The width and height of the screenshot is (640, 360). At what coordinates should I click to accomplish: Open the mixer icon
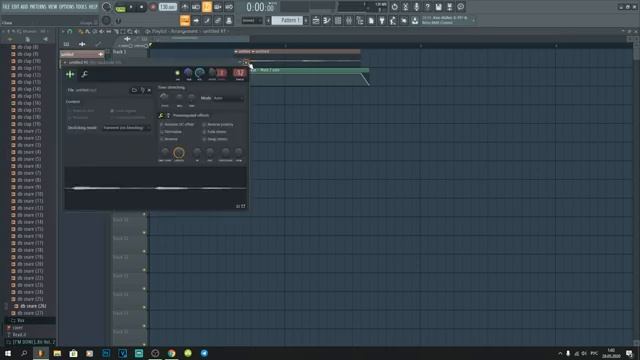[349, 20]
